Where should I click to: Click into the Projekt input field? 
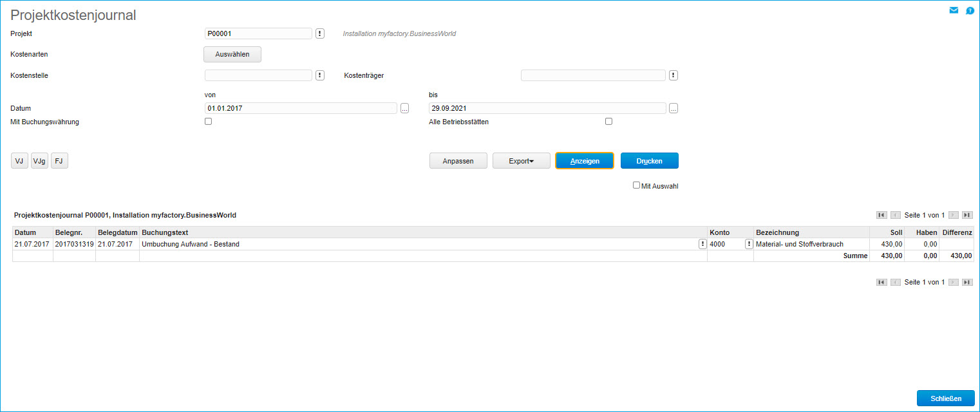point(258,33)
